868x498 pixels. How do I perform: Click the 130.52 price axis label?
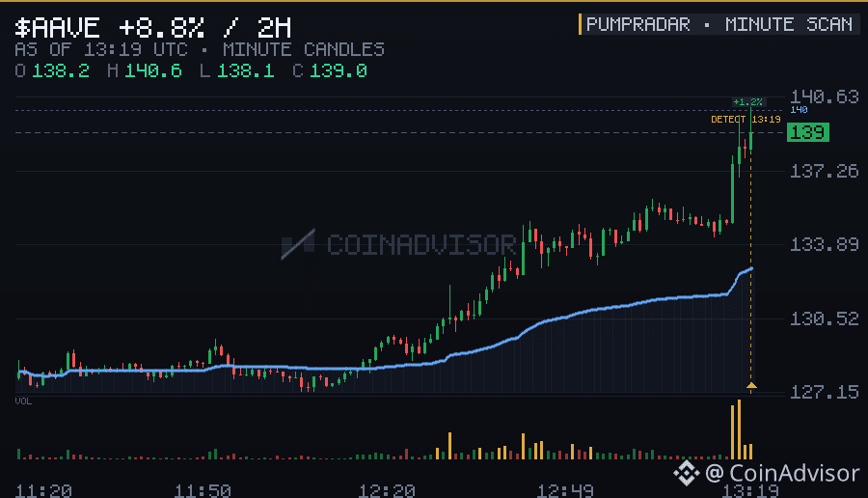(x=825, y=318)
